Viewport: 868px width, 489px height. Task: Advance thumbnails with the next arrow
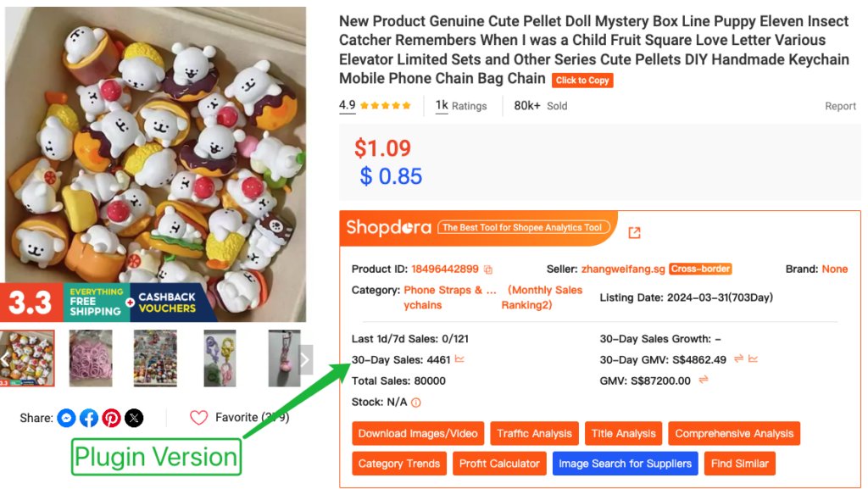point(305,358)
